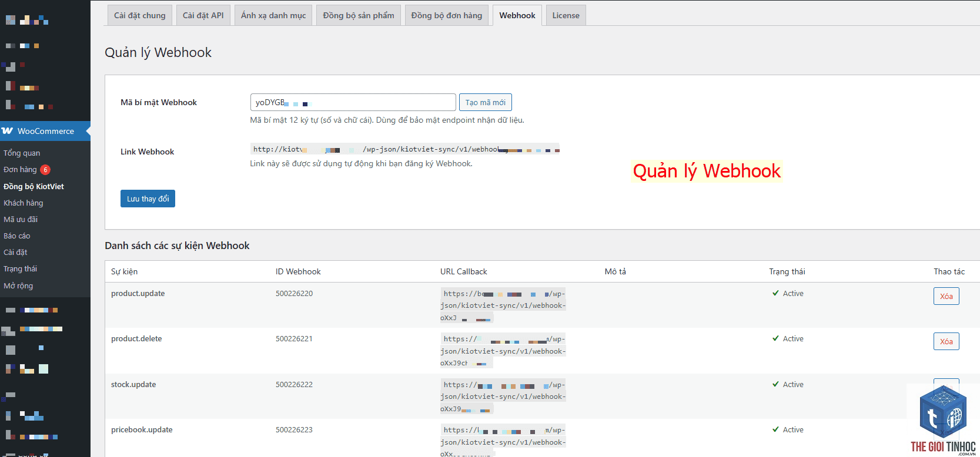Click the ID Webhook column header
980x457 pixels.
(x=298, y=271)
